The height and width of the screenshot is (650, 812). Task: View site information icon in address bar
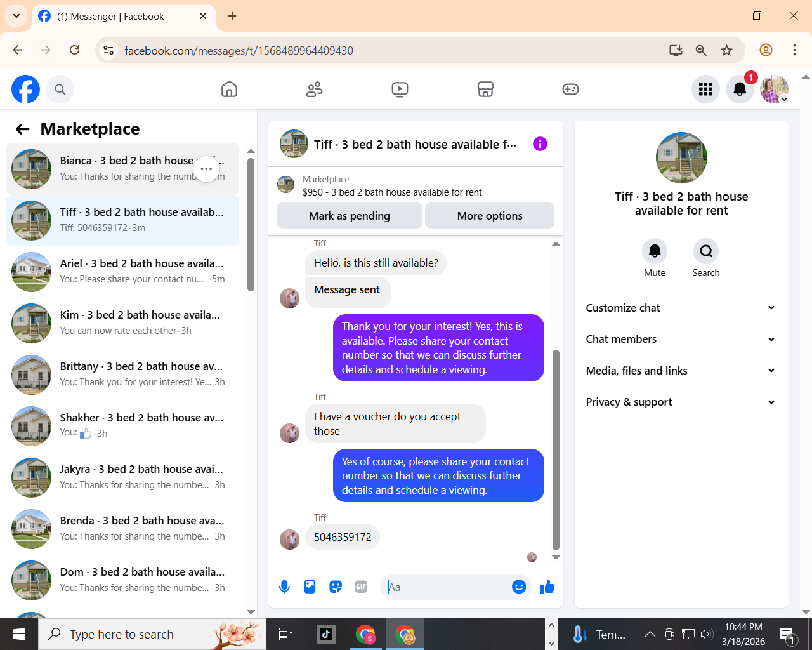[x=108, y=50]
